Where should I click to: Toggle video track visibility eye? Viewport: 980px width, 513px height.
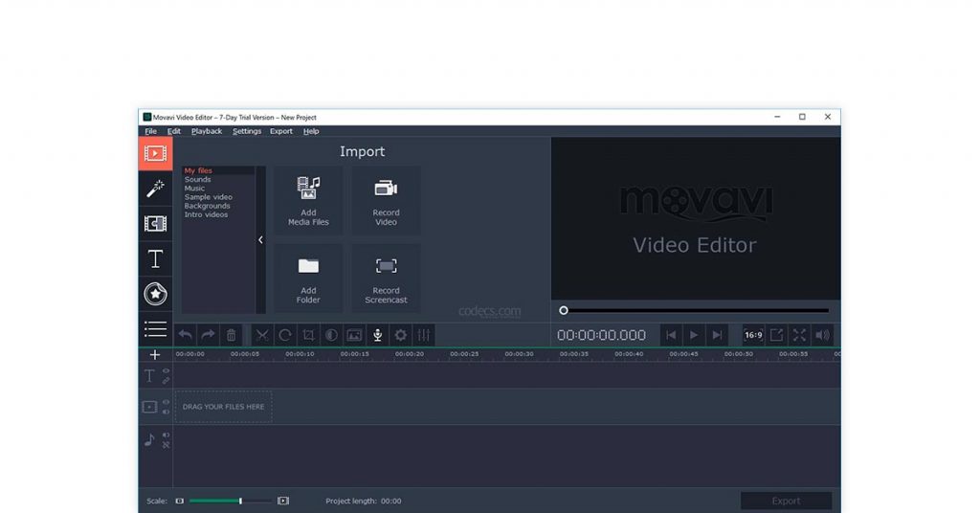pyautogui.click(x=167, y=402)
